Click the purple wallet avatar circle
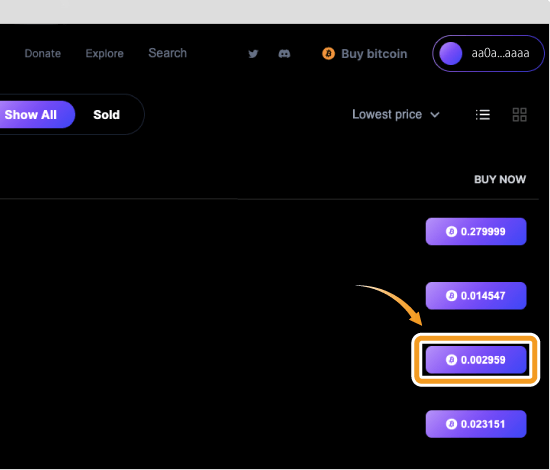The image size is (550, 470). [x=451, y=54]
